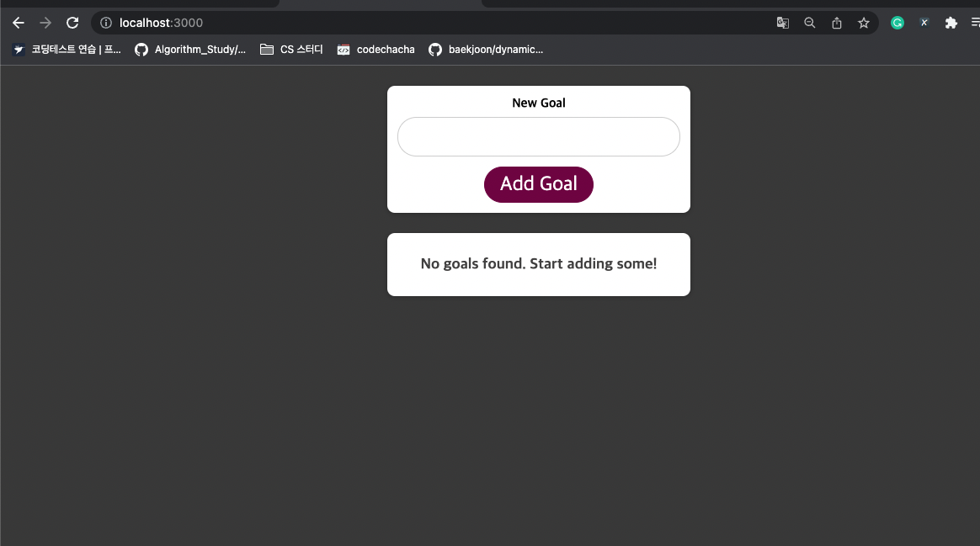Bookmark this page with the star icon

click(864, 23)
